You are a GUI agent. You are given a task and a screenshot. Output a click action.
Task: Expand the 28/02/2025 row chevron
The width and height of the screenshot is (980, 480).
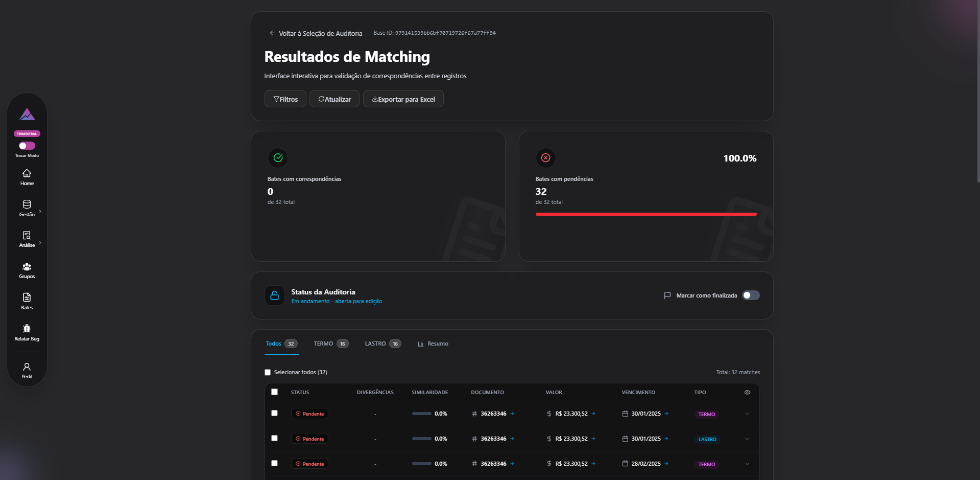pyautogui.click(x=747, y=464)
